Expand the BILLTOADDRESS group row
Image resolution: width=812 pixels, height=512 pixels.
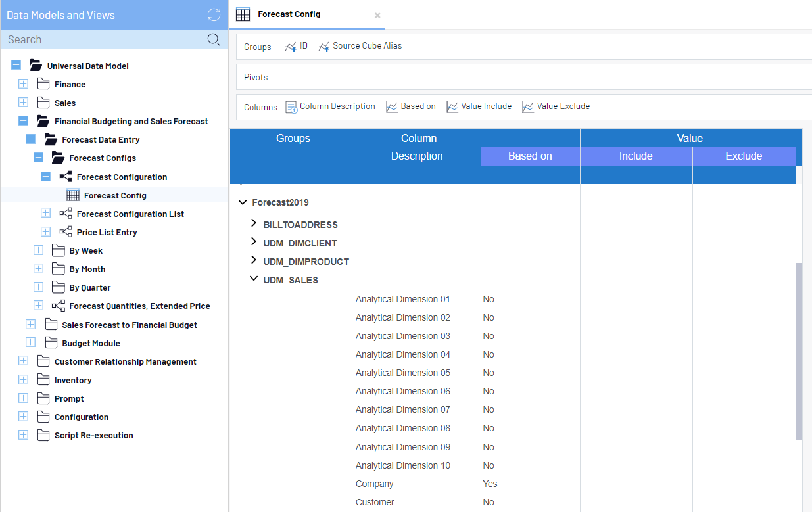coord(254,224)
